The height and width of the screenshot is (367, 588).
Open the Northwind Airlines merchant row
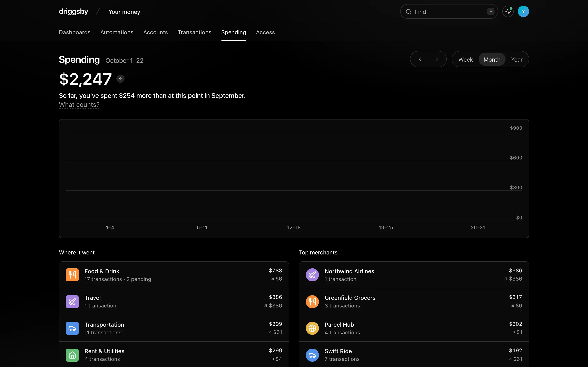coord(414,275)
